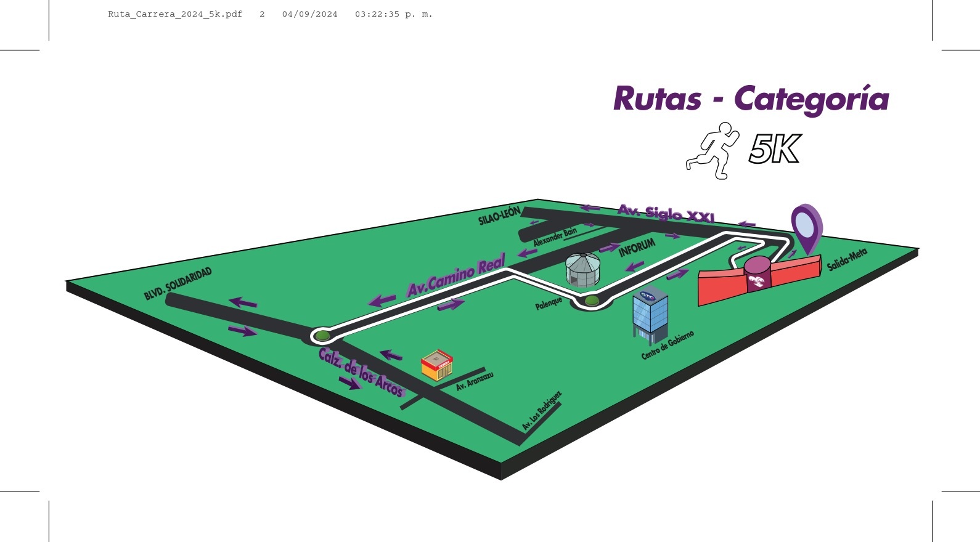Select the "Av. Los Rodríguez" street label
This screenshot has width=980, height=542.
click(542, 410)
